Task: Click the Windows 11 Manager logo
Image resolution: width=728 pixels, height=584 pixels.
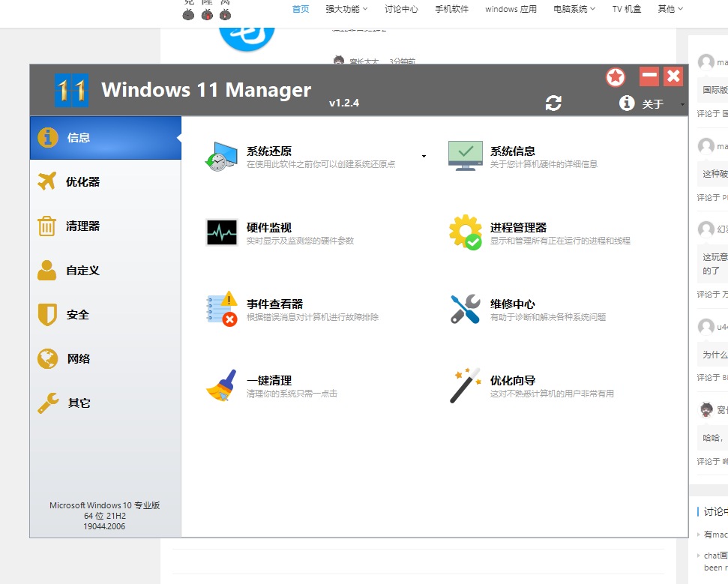Action: (x=71, y=90)
